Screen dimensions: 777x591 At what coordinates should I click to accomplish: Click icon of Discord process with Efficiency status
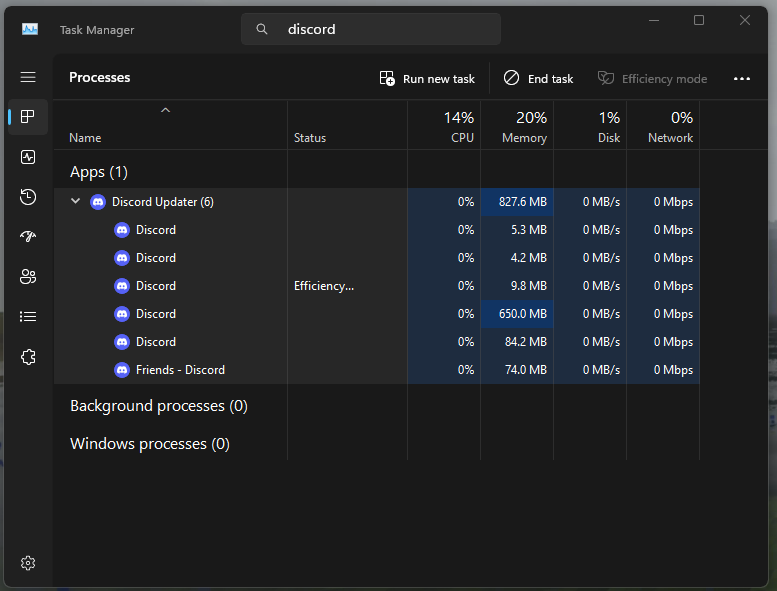(122, 286)
